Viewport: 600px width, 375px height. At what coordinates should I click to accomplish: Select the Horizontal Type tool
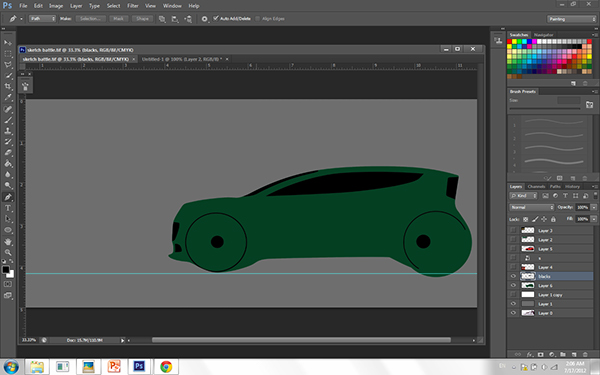[8, 208]
